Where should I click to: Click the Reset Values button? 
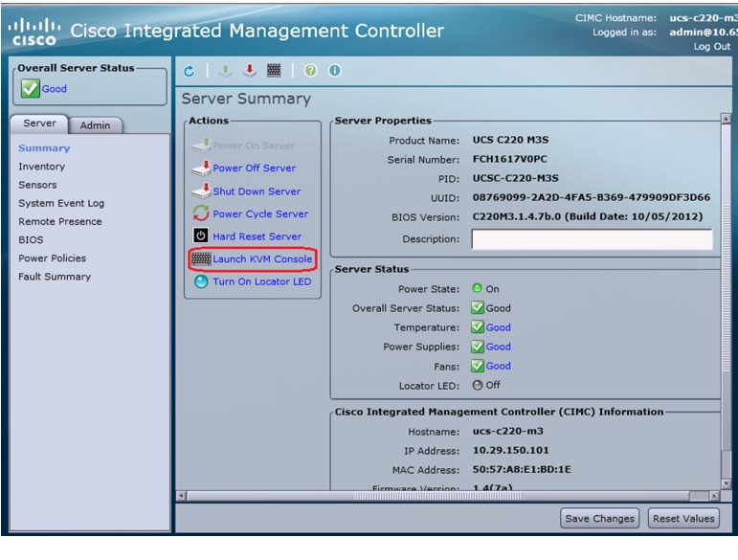coord(683,518)
